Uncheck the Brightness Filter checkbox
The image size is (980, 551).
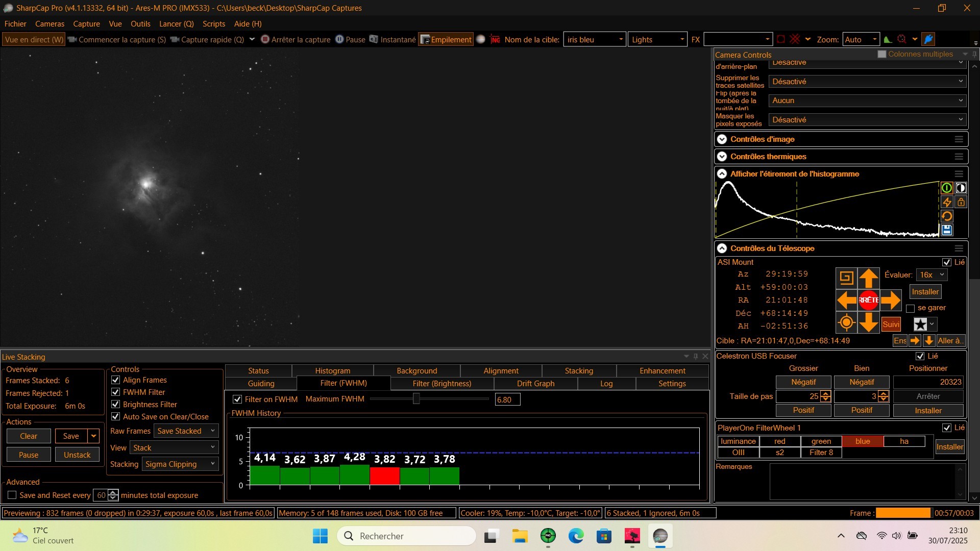click(116, 405)
